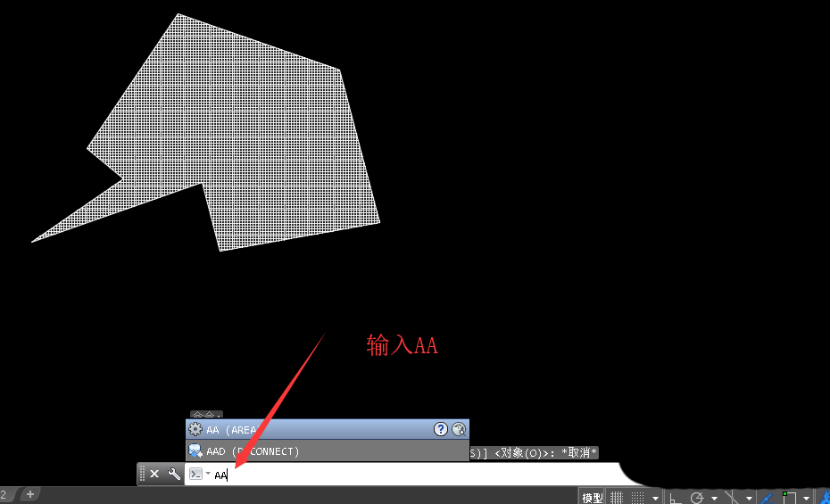This screenshot has width=830, height=504.
Task: Toggle snap mode dotted grid icon
Action: (x=638, y=498)
